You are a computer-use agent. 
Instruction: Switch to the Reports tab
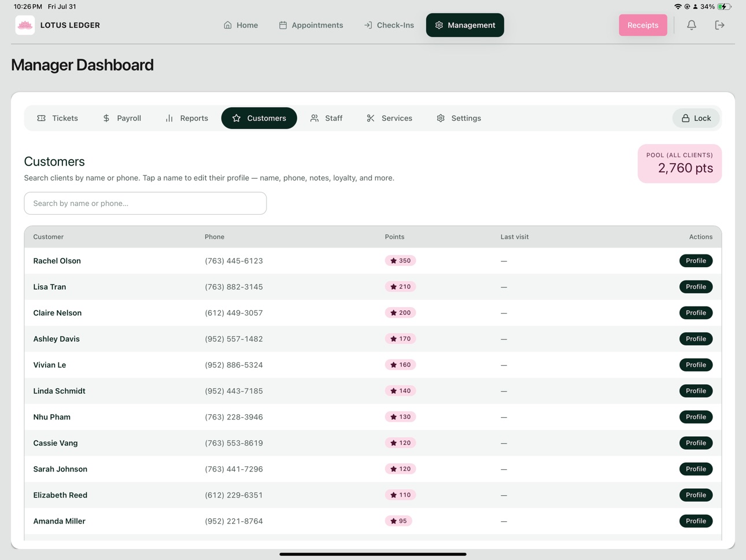click(186, 118)
